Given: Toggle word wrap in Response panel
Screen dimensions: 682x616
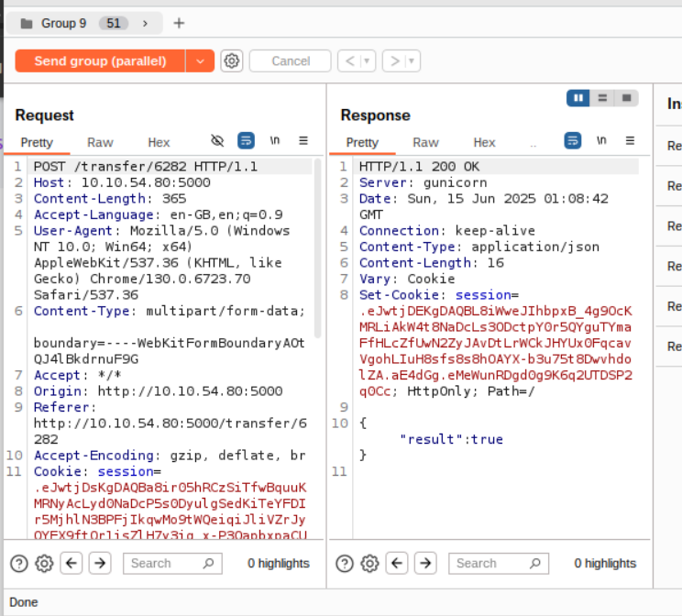Looking at the screenshot, I should tap(572, 140).
